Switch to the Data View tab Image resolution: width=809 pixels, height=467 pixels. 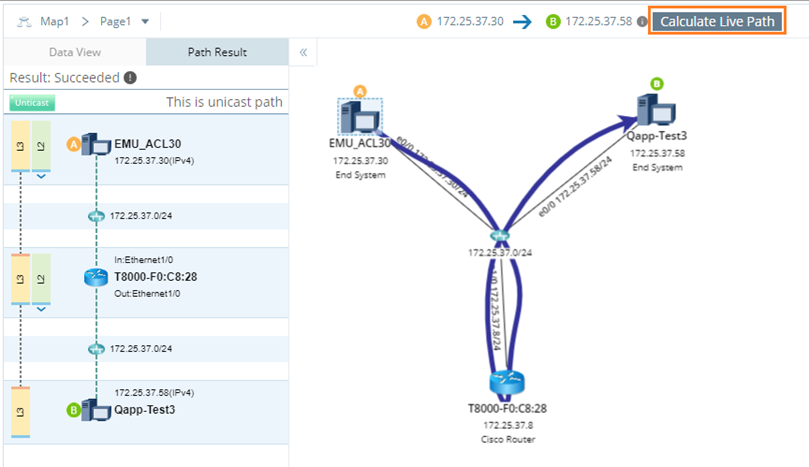75,52
